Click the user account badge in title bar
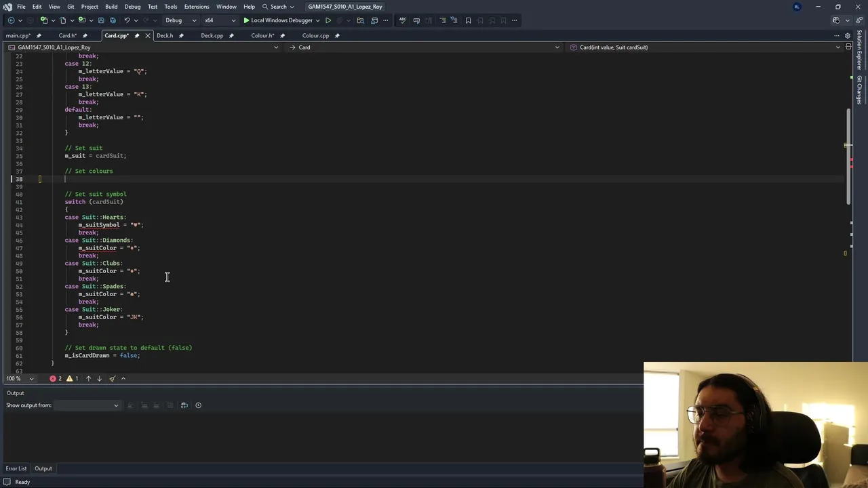 coord(797,7)
